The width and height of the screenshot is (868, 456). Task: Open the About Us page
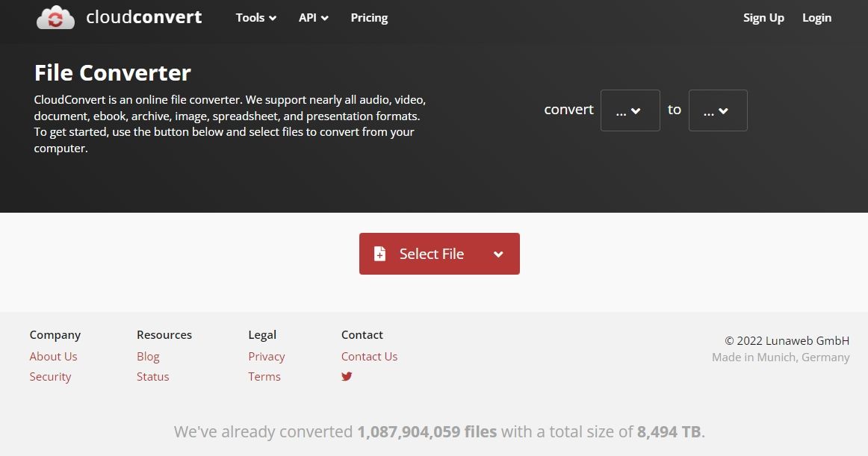(53, 357)
